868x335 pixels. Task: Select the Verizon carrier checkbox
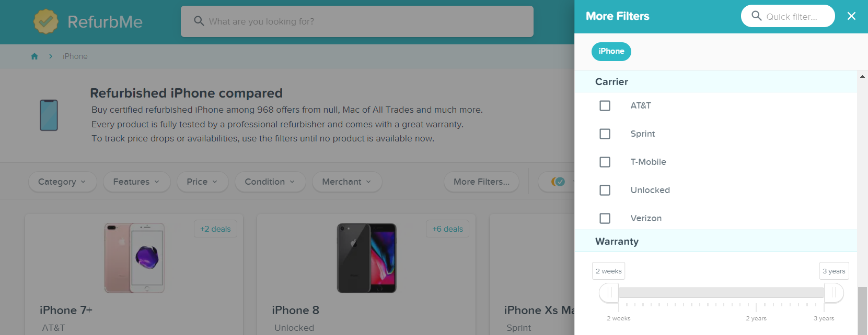[605, 219]
